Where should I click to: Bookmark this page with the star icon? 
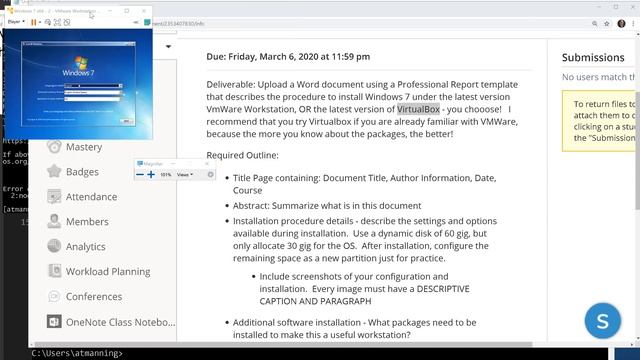[607, 24]
